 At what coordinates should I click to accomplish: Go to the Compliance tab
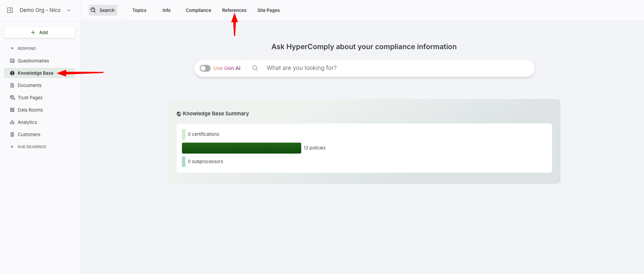point(199,10)
